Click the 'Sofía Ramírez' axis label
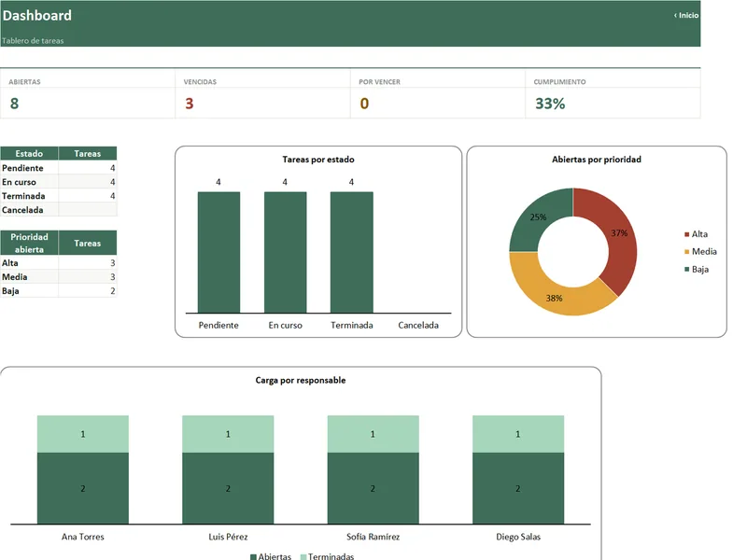This screenshot has height=560, width=747. 373,537
